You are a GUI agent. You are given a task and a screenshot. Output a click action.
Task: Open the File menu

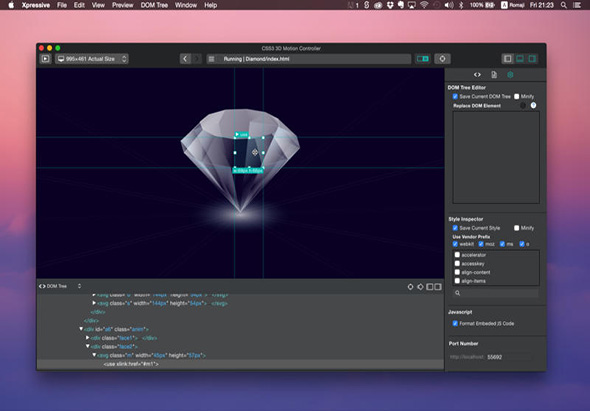click(x=62, y=5)
